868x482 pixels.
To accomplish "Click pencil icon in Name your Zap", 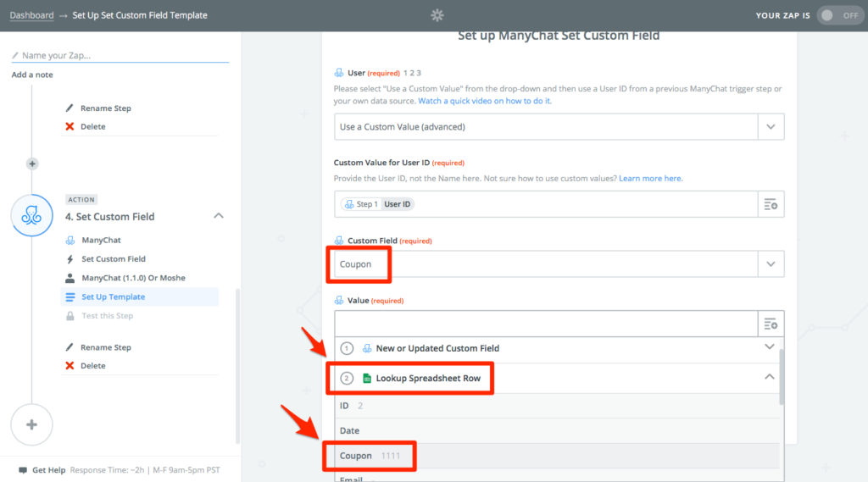I will coord(15,55).
